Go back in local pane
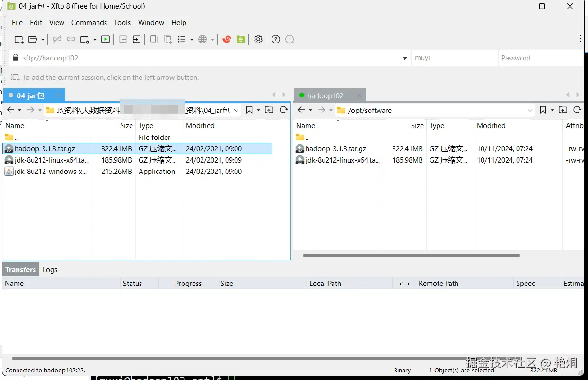Viewport: 588px width, 380px height. pos(10,110)
